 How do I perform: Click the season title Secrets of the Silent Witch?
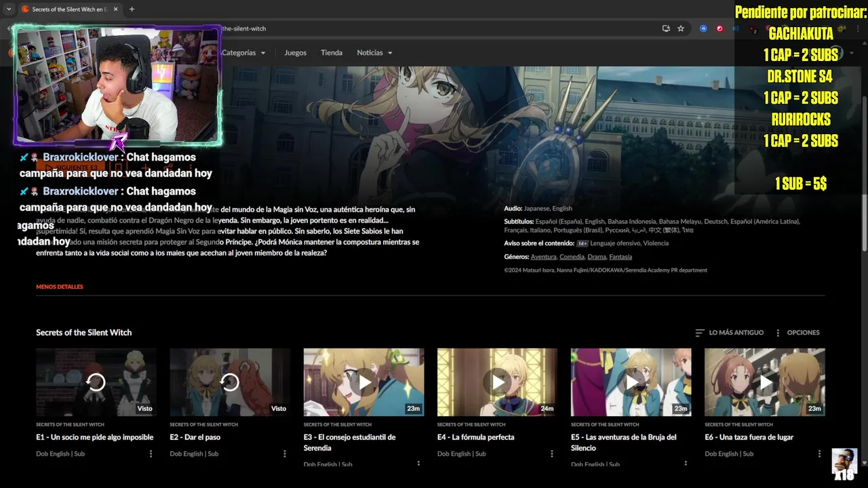[84, 333]
